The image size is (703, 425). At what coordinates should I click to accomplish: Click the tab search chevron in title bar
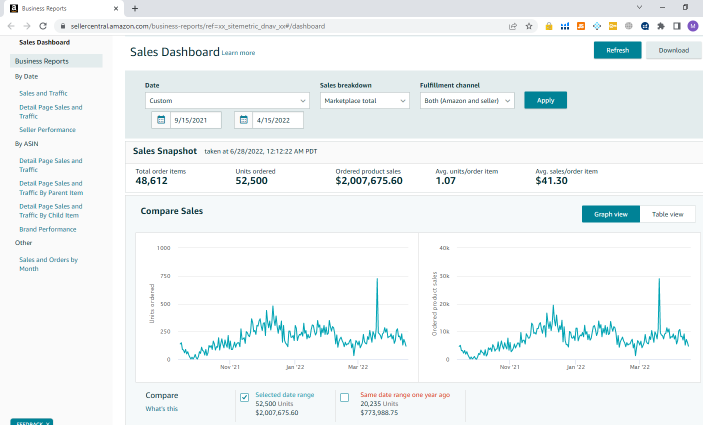(639, 7)
